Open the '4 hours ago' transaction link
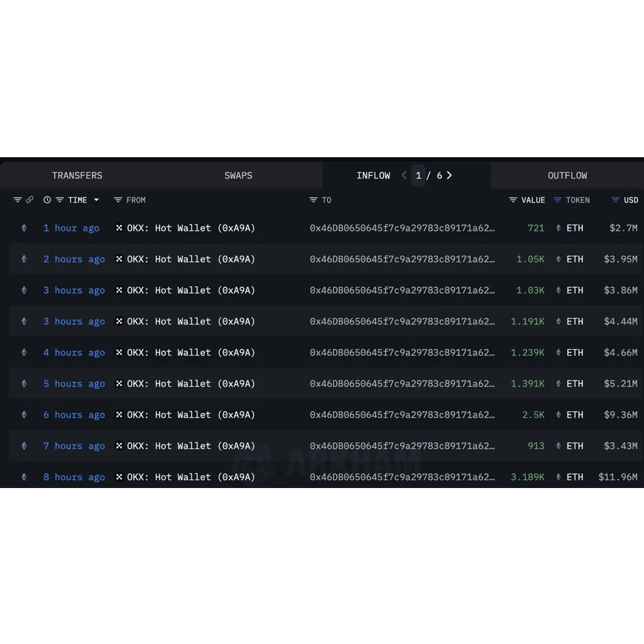This screenshot has width=644, height=644. click(x=74, y=353)
